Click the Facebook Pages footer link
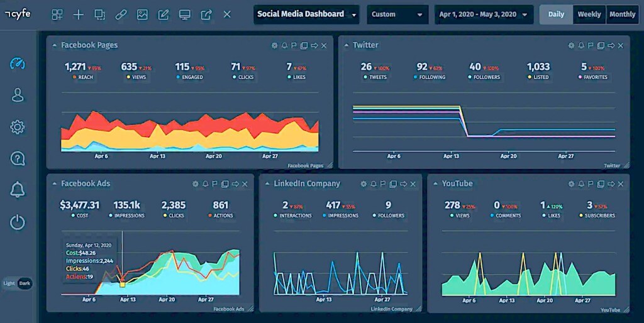 305,166
